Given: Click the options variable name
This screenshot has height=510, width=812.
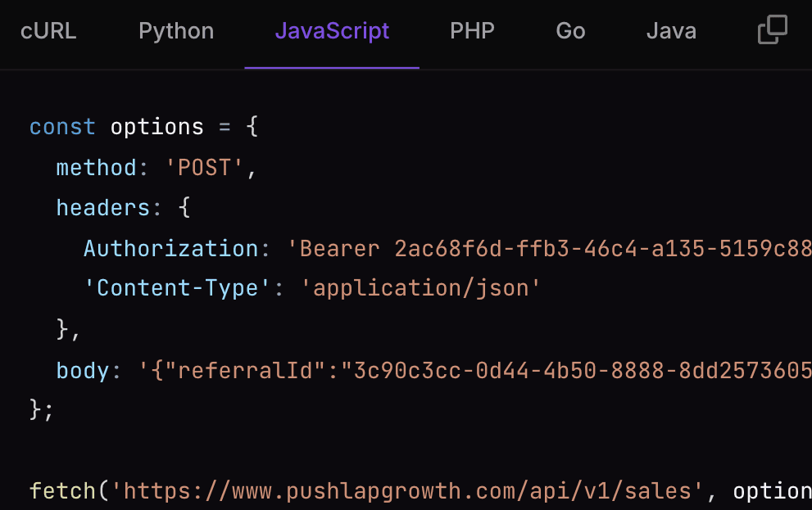Looking at the screenshot, I should 157,126.
